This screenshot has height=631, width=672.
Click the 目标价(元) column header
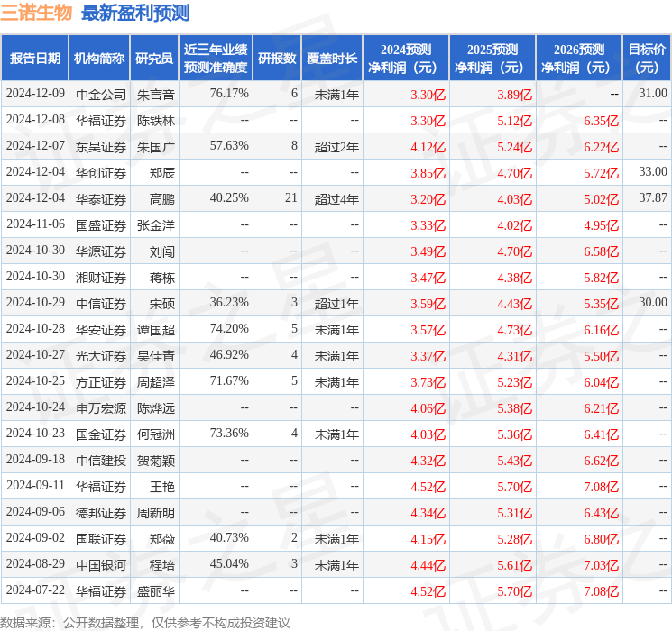click(x=647, y=59)
